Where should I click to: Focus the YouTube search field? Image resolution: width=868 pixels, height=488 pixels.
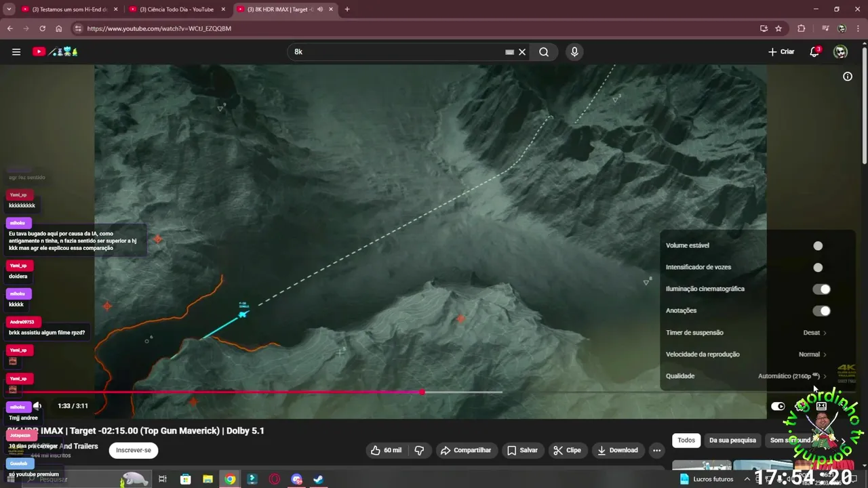397,52
